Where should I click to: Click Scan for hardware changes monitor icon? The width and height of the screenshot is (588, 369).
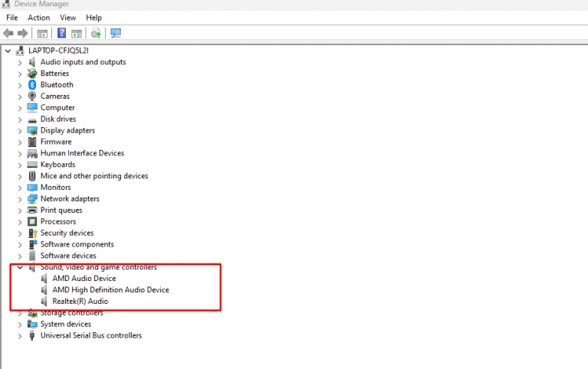click(116, 33)
